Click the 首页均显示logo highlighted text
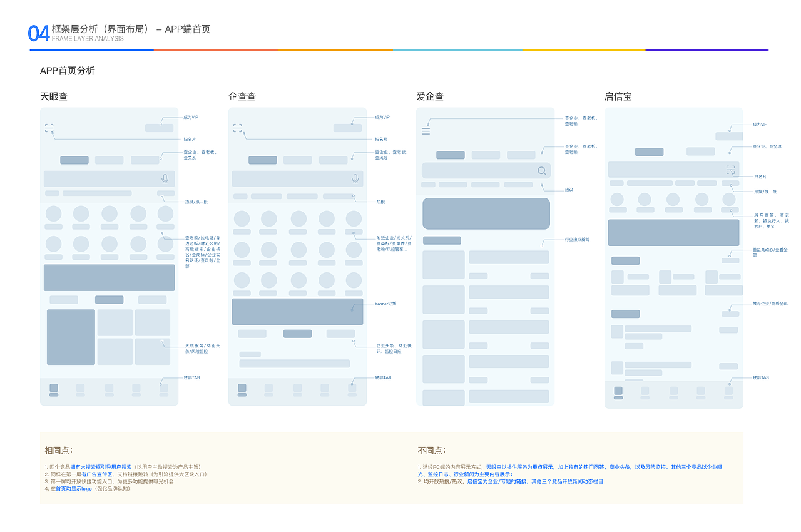 tap(74, 489)
